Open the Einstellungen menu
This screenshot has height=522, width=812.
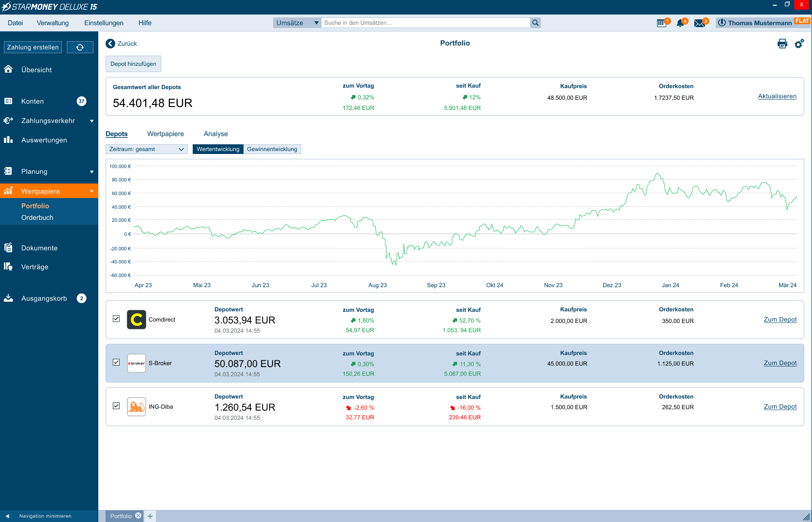(104, 23)
